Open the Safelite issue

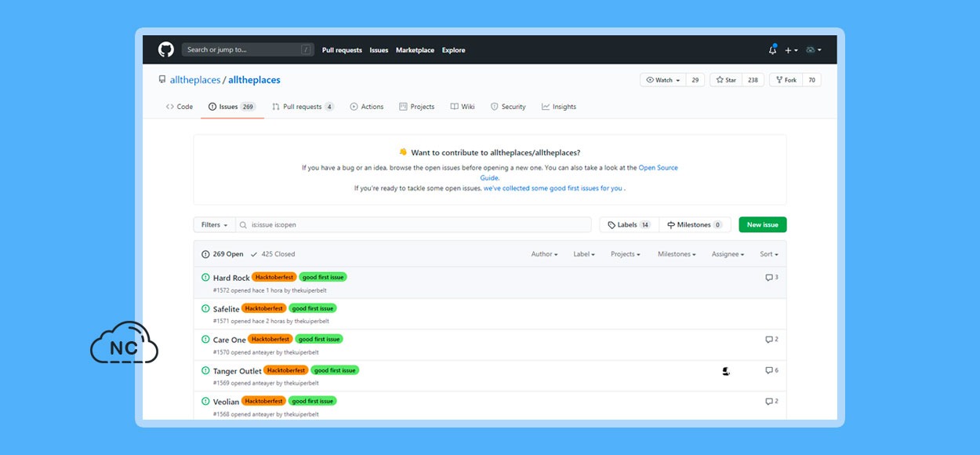[227, 309]
